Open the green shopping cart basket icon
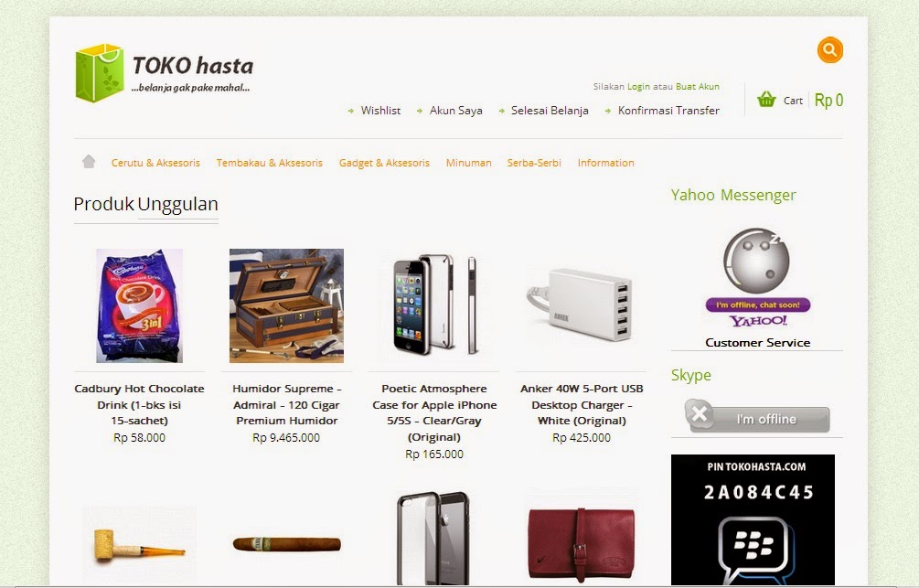Screen dimensions: 919x588 click(x=766, y=99)
